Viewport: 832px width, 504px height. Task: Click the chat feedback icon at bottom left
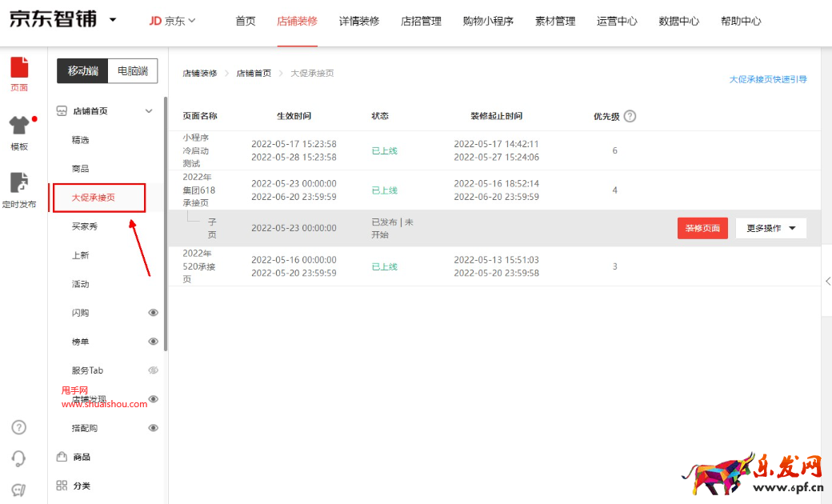click(x=19, y=490)
